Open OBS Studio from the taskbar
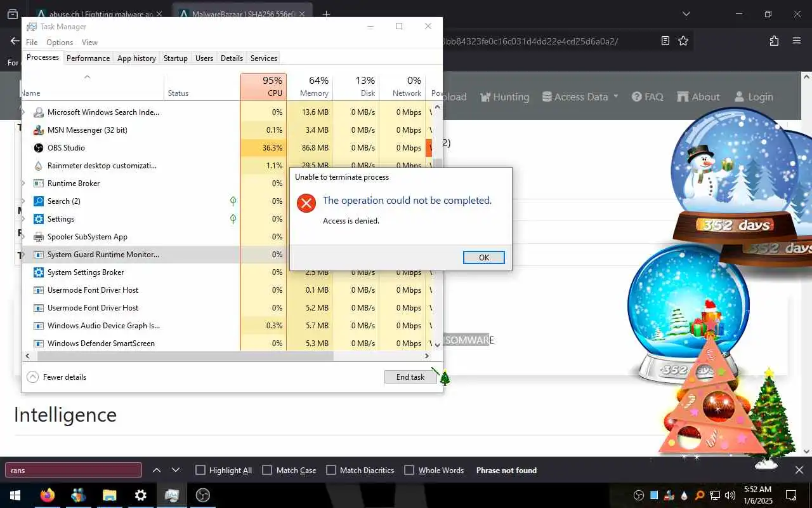The image size is (812, 508). click(203, 495)
